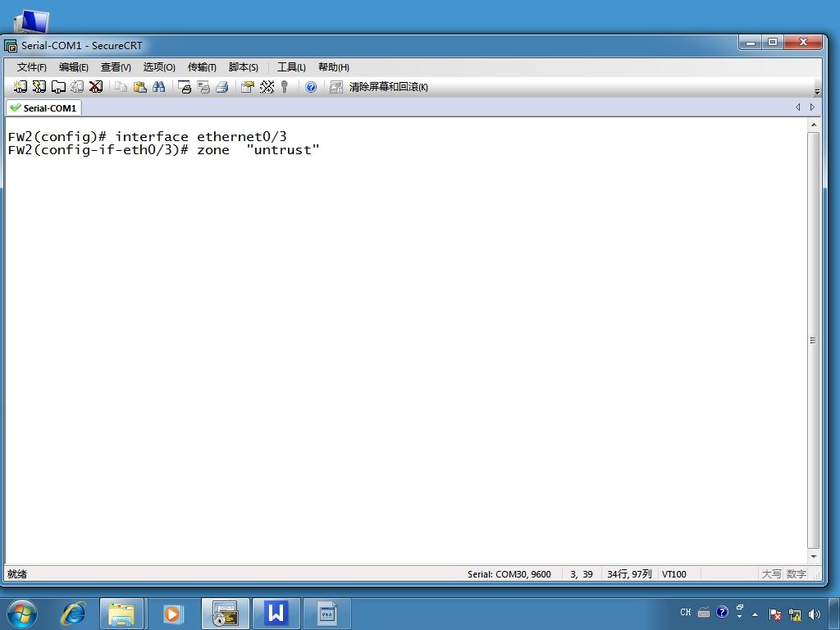Click the icon left of 清除屏幕和回滚
The image size is (840, 630).
(336, 87)
